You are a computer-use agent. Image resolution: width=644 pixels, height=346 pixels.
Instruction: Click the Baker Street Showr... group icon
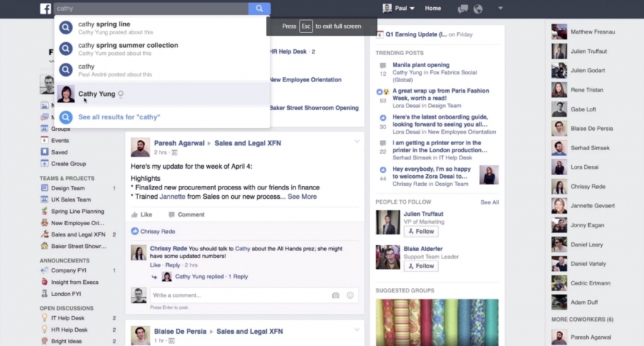44,246
